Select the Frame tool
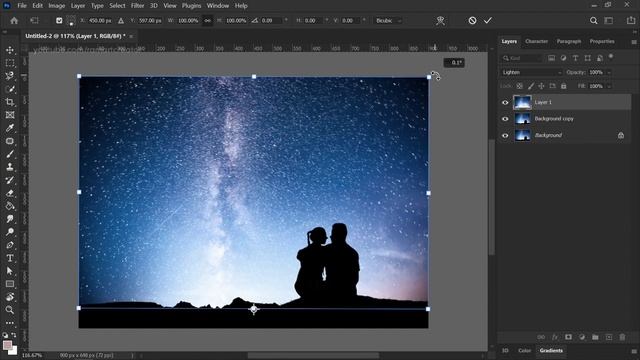Image resolution: width=640 pixels, height=360 pixels. [10, 115]
